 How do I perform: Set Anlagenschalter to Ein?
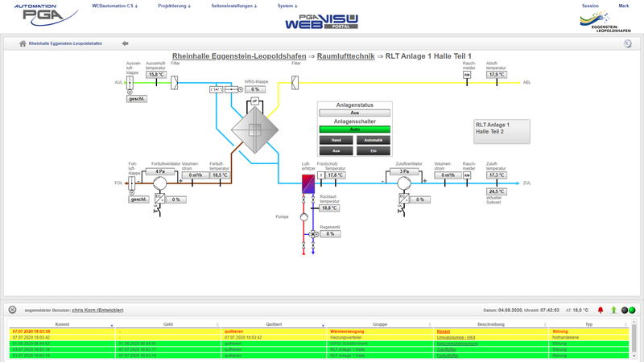(374, 150)
